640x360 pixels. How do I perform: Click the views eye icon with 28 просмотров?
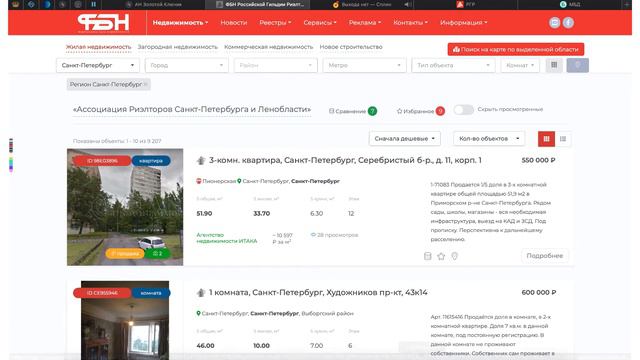[x=313, y=235]
